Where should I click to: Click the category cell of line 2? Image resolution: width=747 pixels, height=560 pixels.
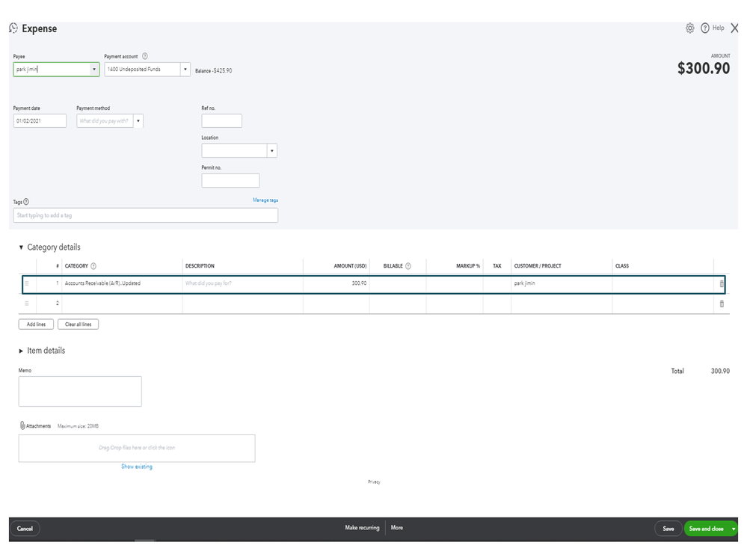122,304
